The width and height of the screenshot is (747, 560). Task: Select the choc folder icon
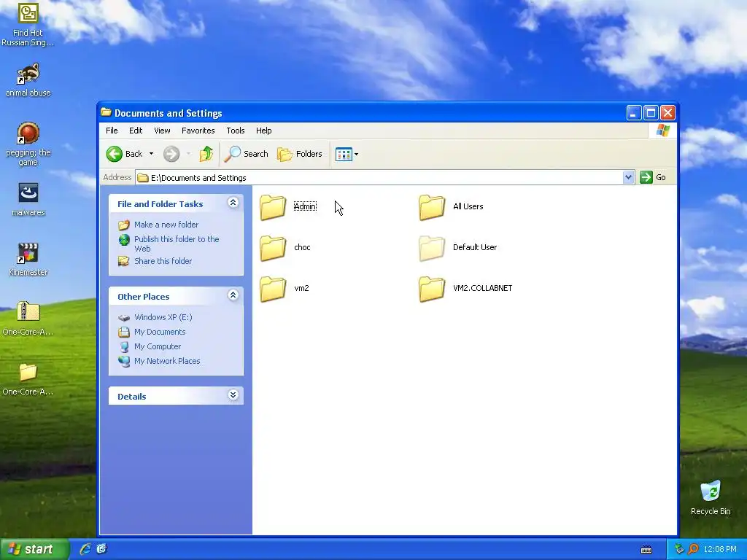click(x=273, y=248)
